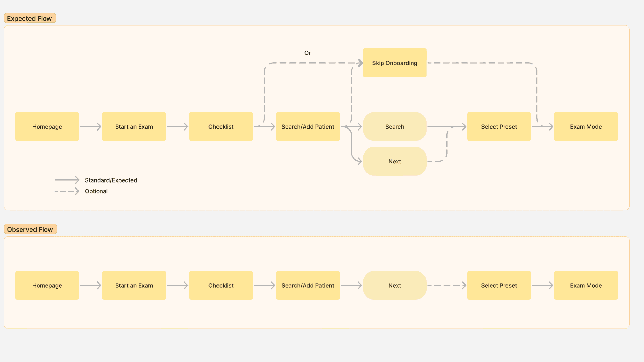Select the solid legend arrow beside Standard/Expected
The width and height of the screenshot is (644, 362).
click(x=67, y=180)
